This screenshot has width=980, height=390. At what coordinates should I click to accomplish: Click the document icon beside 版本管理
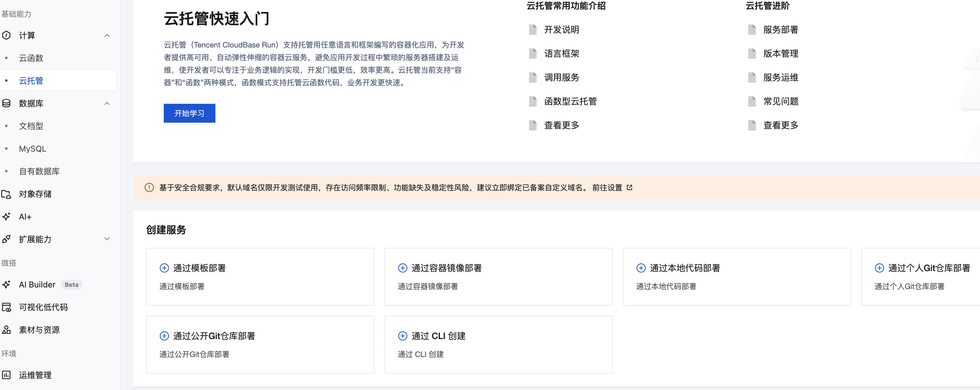tap(752, 53)
